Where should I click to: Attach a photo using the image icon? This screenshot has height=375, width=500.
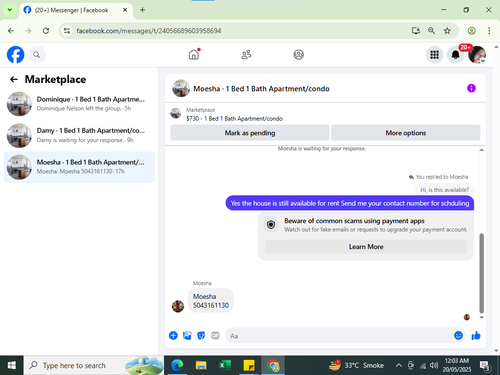pyautogui.click(x=187, y=335)
